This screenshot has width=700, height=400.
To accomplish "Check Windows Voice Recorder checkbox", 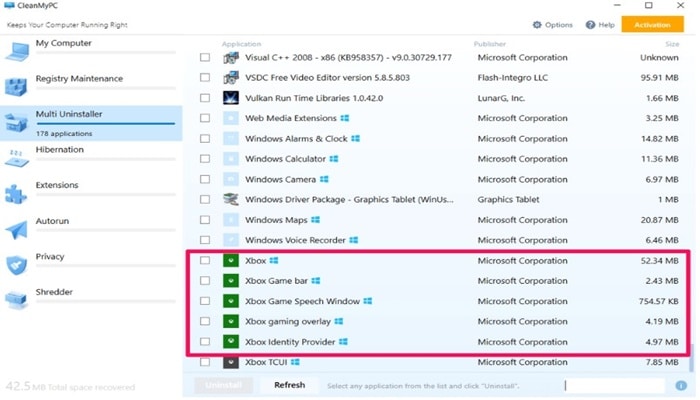I will click(x=205, y=240).
